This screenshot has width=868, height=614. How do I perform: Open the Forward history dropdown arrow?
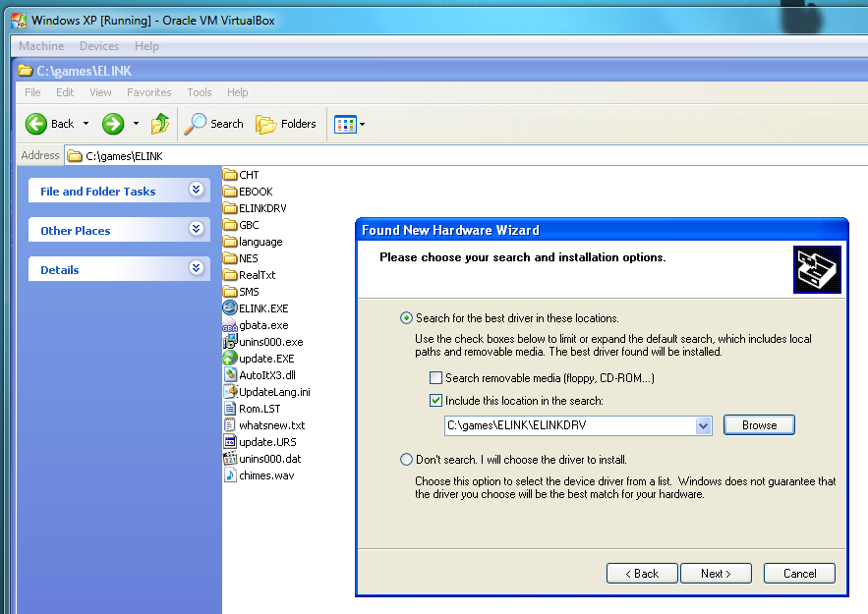(x=137, y=124)
